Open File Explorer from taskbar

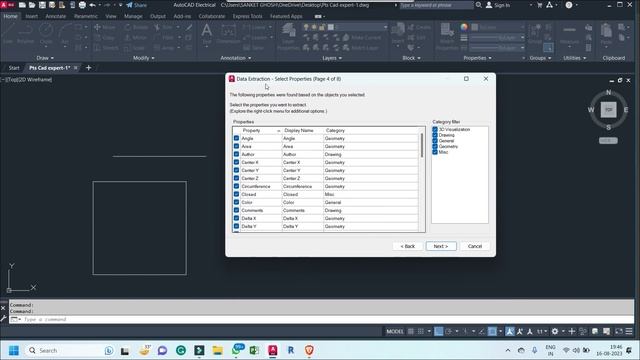pyautogui.click(x=218, y=350)
